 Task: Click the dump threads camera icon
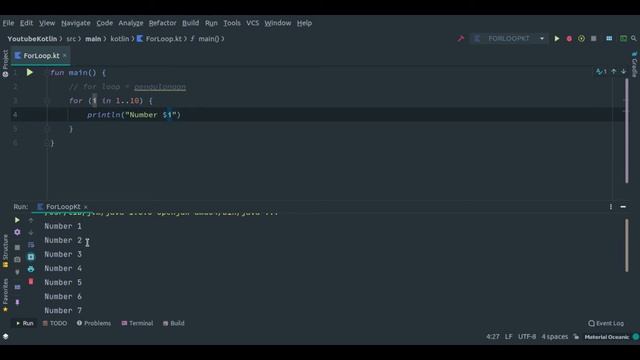pos(17,259)
